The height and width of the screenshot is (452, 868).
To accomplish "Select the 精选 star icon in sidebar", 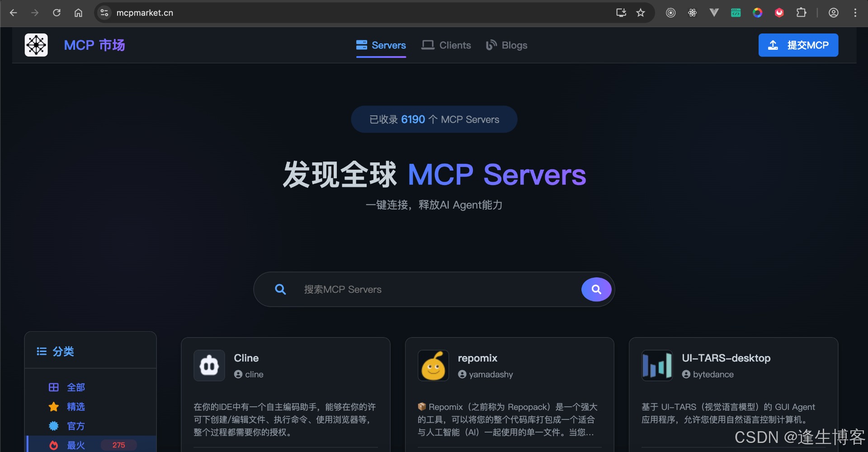I will 53,407.
